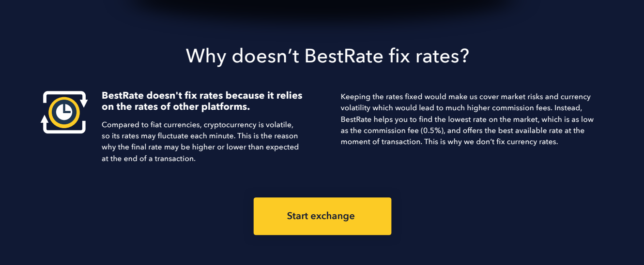Click the line starting "Compared to fiat currencies"
The image size is (644, 265).
(x=198, y=124)
